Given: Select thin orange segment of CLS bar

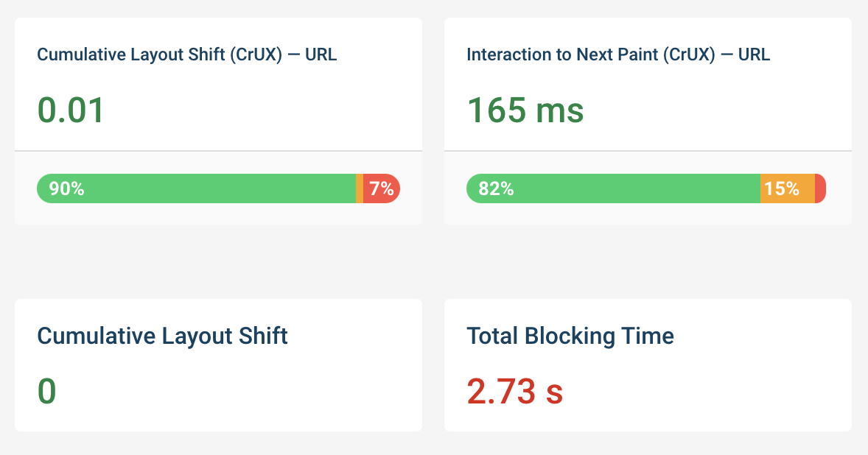Looking at the screenshot, I should 360,188.
